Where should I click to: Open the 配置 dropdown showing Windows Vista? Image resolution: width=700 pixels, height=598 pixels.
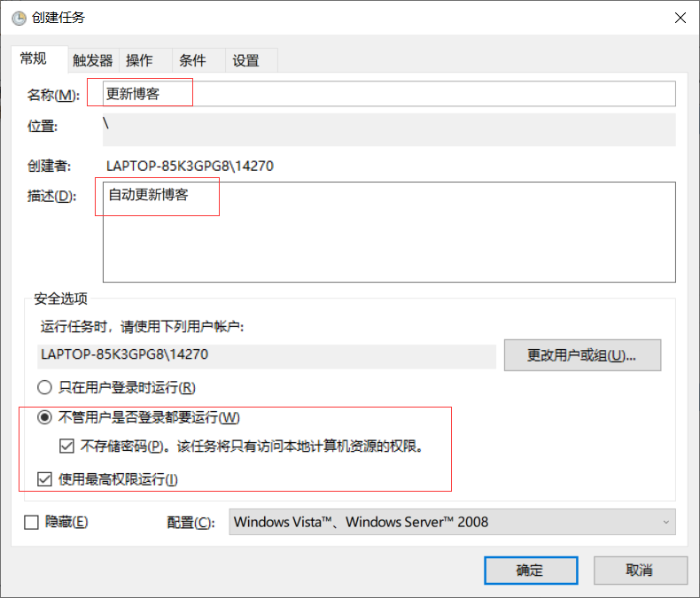click(452, 522)
